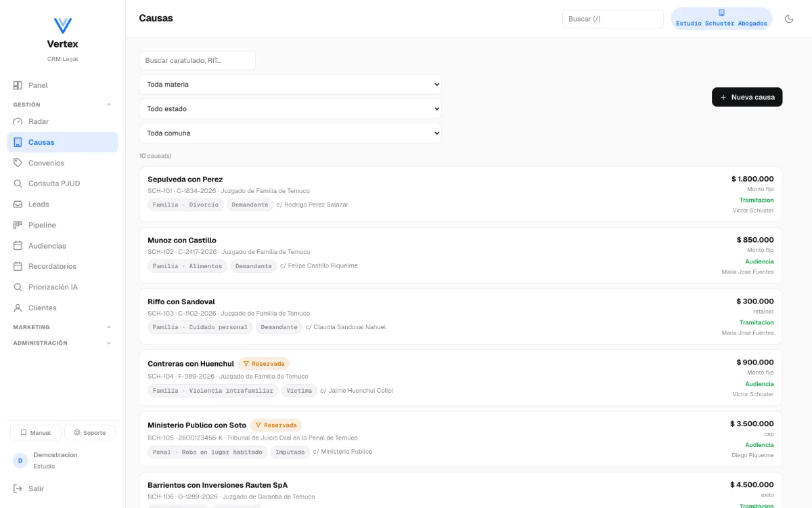
Task: Click Penal · Robo en lugar habitado tag
Action: 208,452
